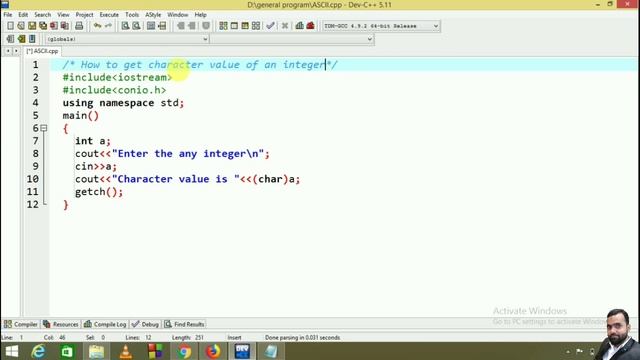Open Internet Explorer from the taskbar
Viewport: 640px width, 360px height.
tap(38, 351)
